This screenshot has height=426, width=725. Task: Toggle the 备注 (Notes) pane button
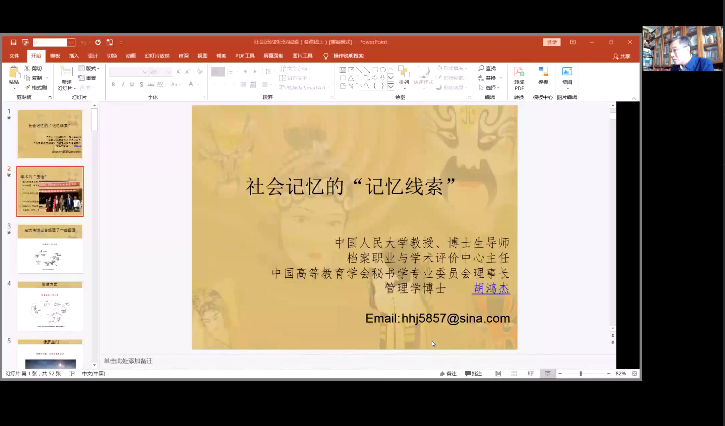[x=448, y=373]
